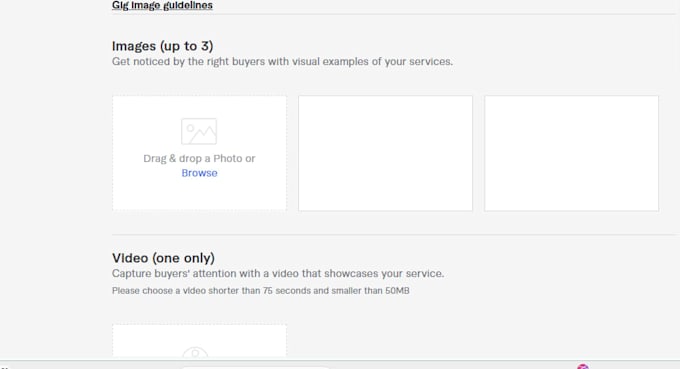This screenshot has width=680, height=369.
Task: Open the Gig image guidelines link
Action: pos(162,5)
